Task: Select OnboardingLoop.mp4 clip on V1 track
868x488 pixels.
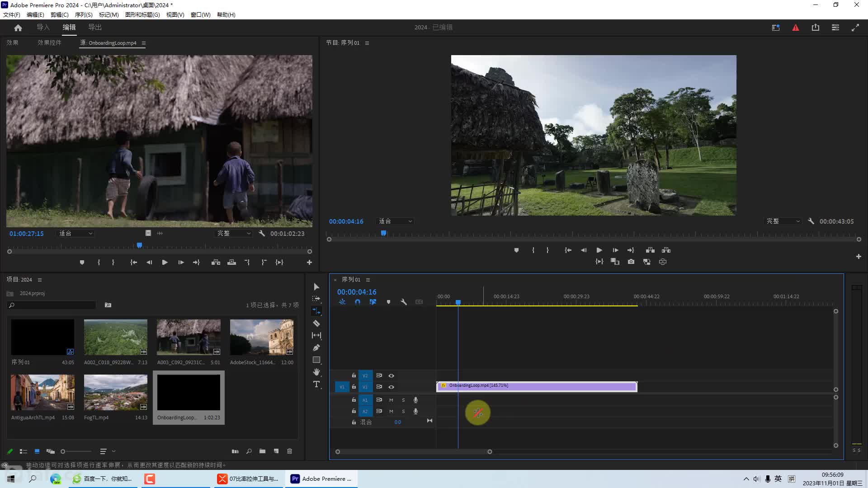Action: pyautogui.click(x=537, y=386)
